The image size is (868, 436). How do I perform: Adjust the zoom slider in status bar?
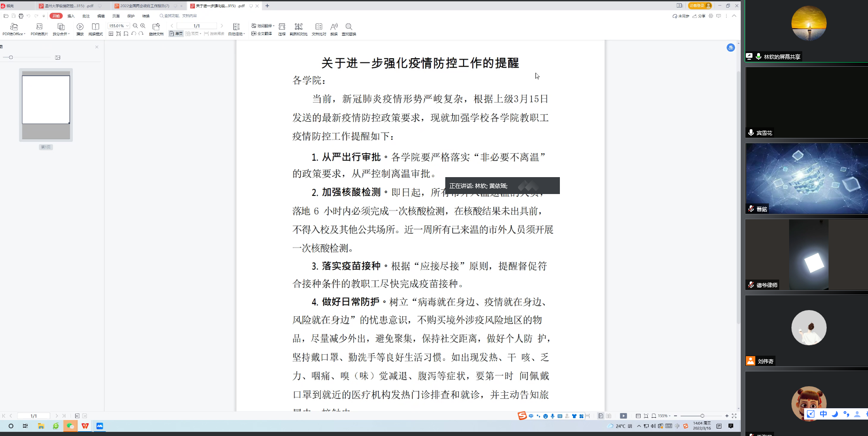click(x=702, y=416)
